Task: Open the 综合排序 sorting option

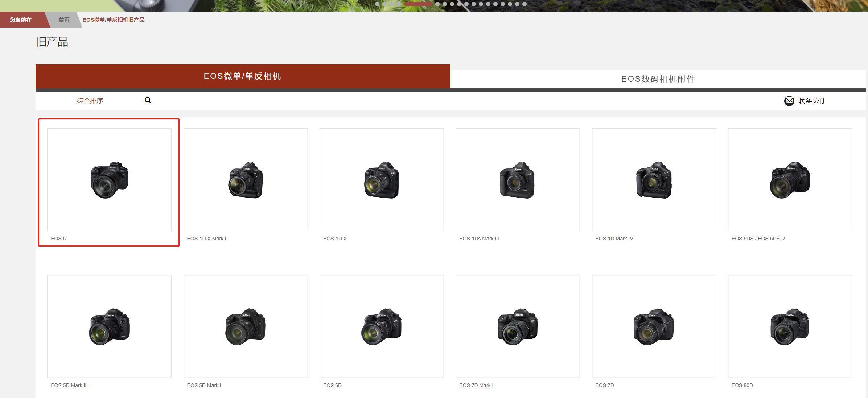Action: [x=90, y=101]
